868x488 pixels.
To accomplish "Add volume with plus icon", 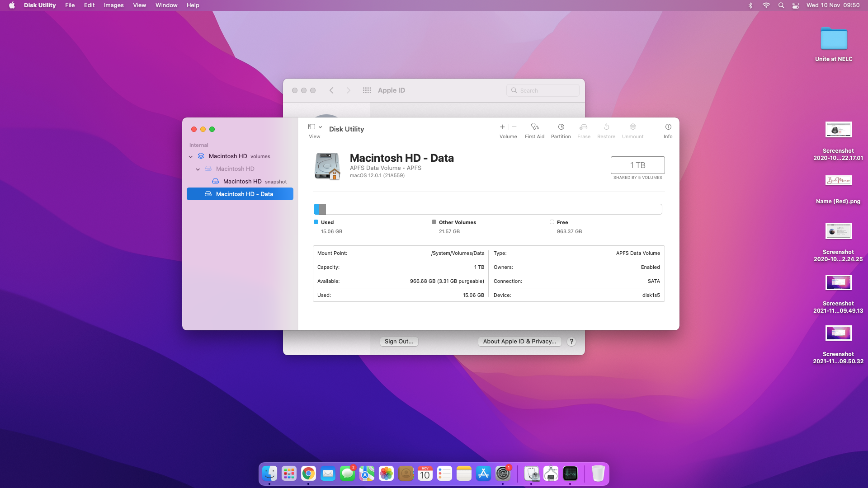I will [x=502, y=127].
